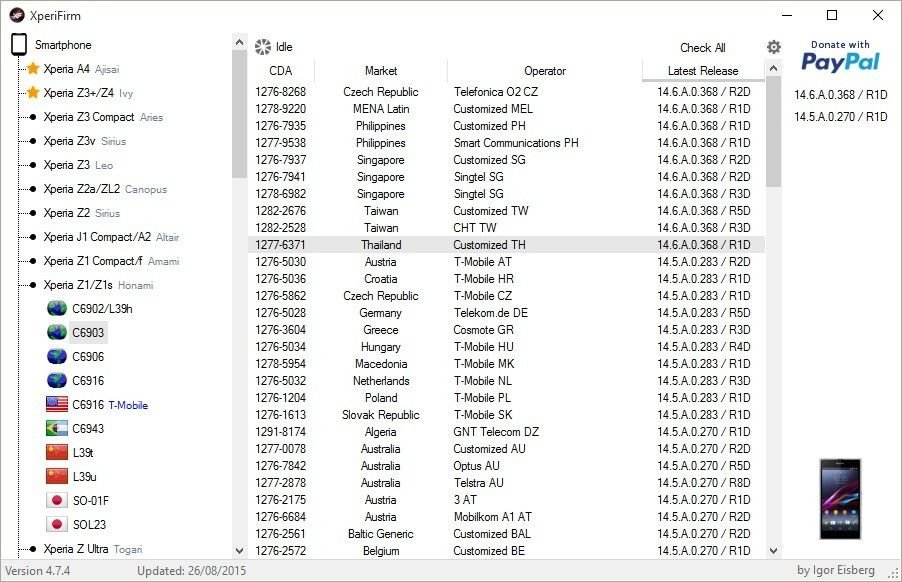
Task: Click the firmware table scroll-up arrow
Action: 774,68
